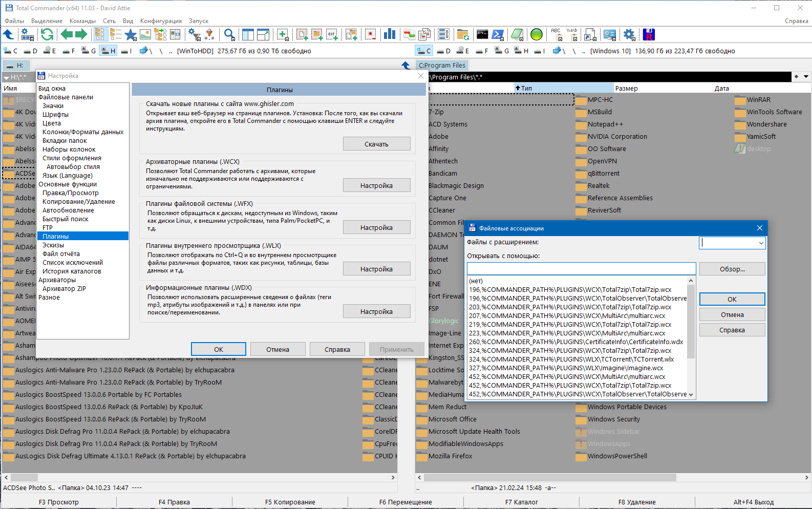The height and width of the screenshot is (509, 812).
Task: Click the plugin list vertical scrollbar
Action: [691, 337]
